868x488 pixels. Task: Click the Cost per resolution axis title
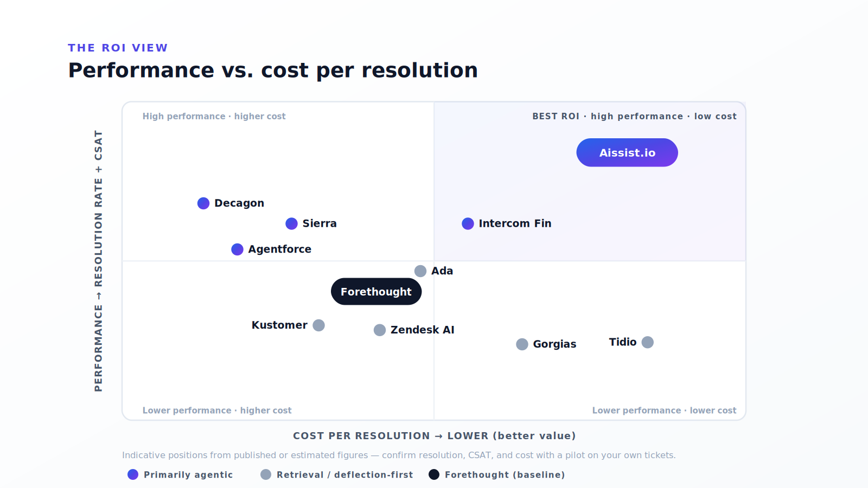[x=434, y=436]
